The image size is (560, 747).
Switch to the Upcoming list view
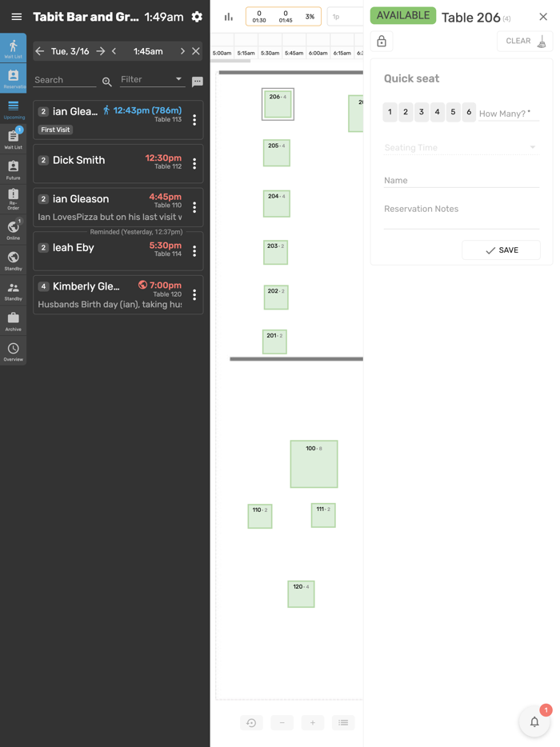[14, 110]
